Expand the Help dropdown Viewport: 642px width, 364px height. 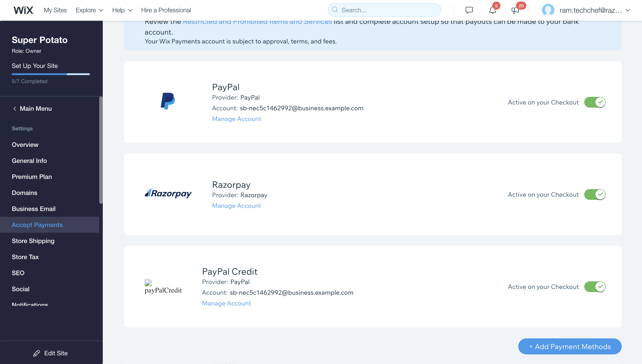[x=122, y=10]
